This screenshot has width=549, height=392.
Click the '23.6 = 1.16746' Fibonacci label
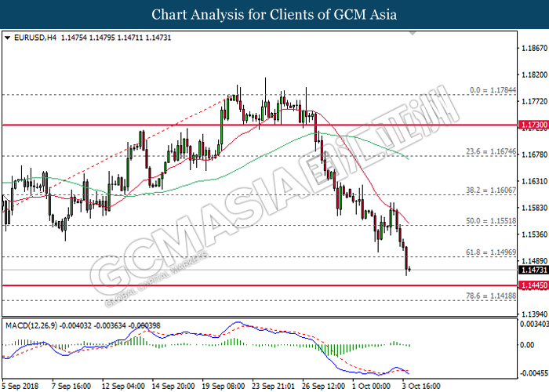(491, 151)
